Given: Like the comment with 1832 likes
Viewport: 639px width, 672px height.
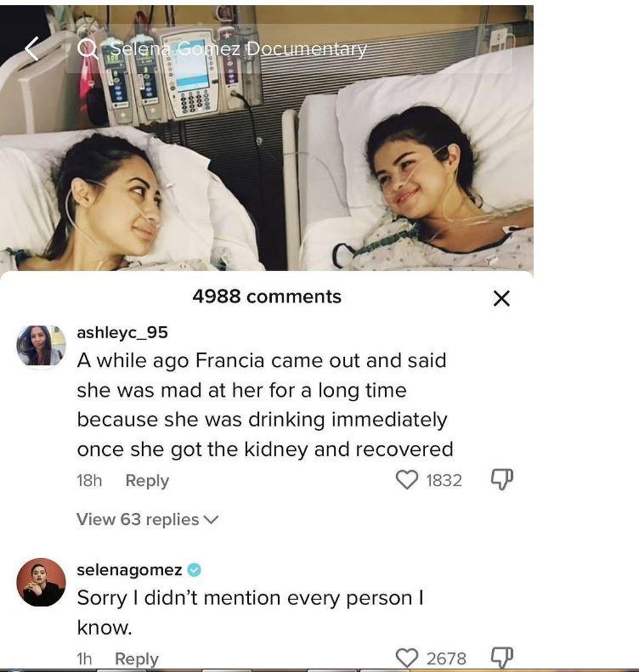Looking at the screenshot, I should 408,480.
